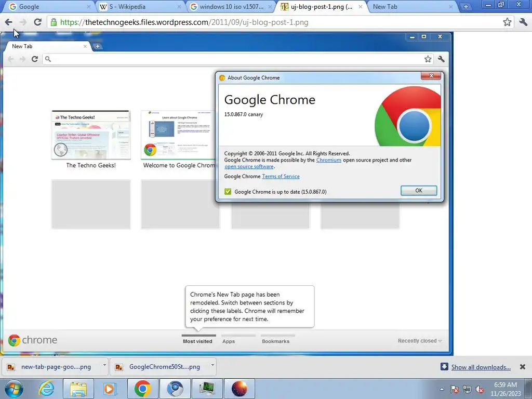
Task: Select the uj-blog-post-1.png tab
Action: (x=322, y=7)
